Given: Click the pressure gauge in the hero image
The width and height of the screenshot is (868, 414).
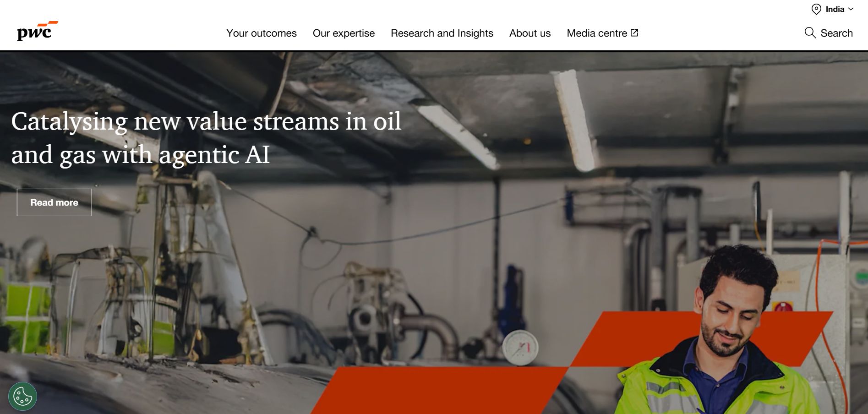Looking at the screenshot, I should pos(520,348).
